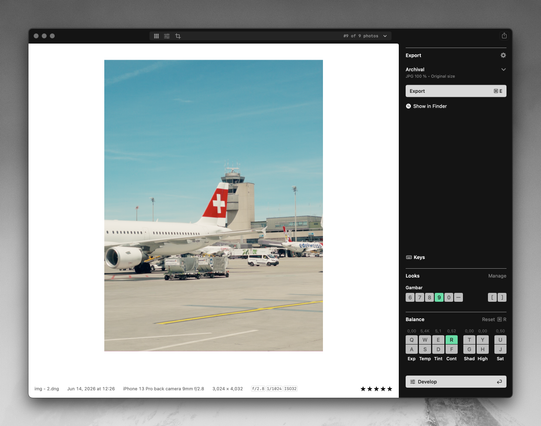Click the minus look key
Screen dimensions: 541x426
tap(458, 297)
